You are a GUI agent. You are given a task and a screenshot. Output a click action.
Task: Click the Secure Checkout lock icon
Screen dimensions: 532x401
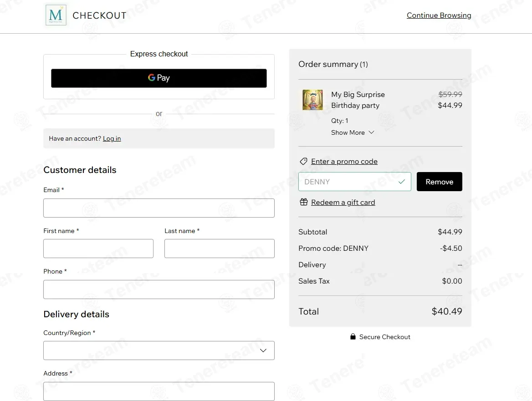pos(353,337)
